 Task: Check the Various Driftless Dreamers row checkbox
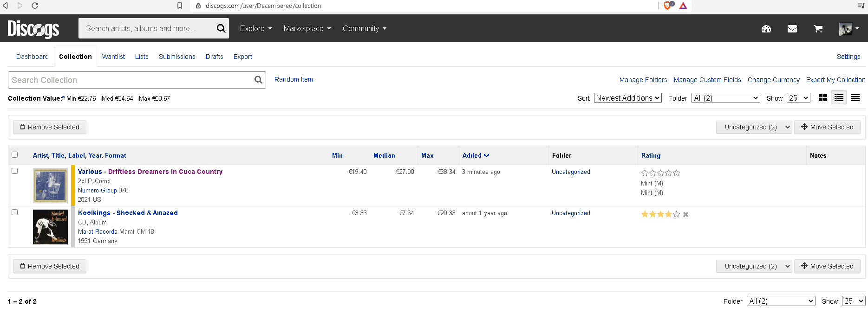[15, 171]
